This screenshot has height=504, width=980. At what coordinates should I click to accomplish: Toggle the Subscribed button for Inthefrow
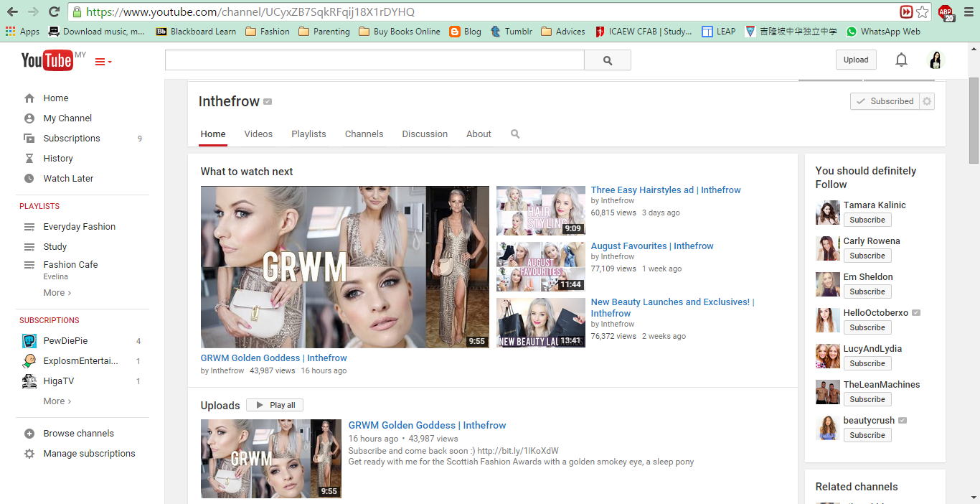(885, 101)
